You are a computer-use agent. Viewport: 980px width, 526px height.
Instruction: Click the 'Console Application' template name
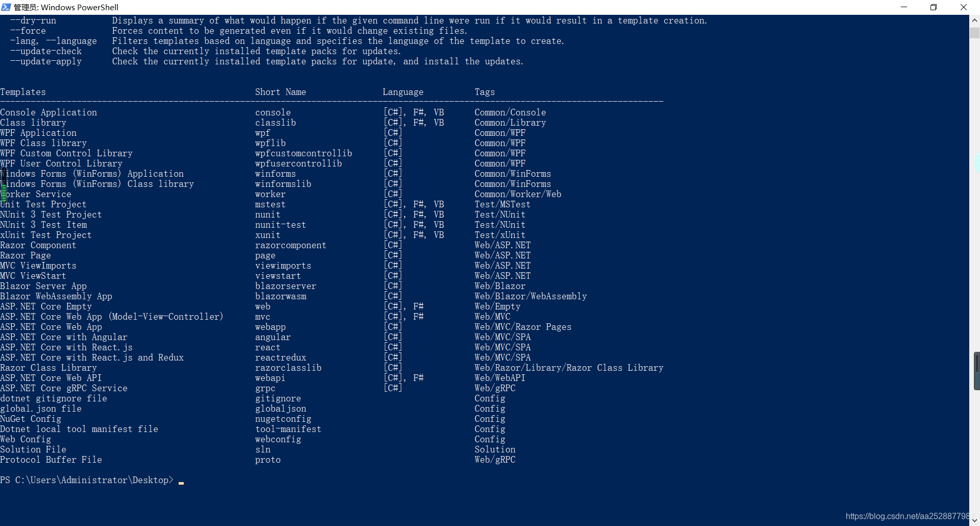48,112
